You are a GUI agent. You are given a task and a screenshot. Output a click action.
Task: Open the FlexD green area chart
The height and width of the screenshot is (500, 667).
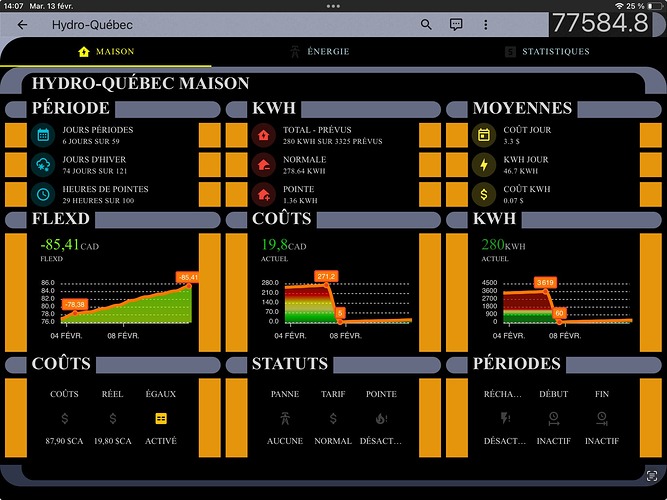click(126, 305)
